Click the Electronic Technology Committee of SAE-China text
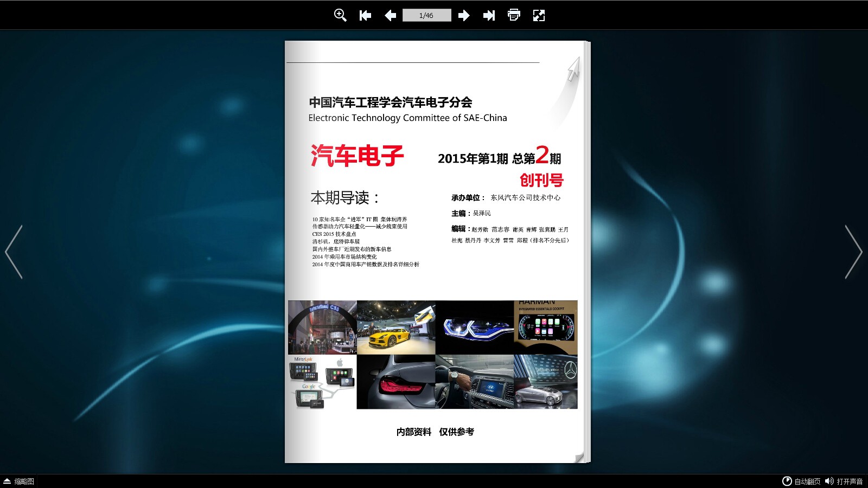Viewport: 868px width, 488px height. coord(407,118)
